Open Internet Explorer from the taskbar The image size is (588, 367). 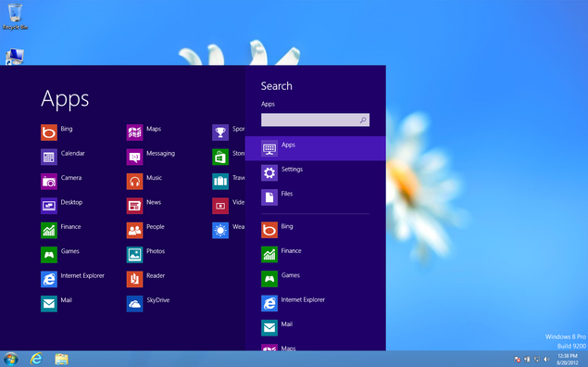tap(36, 359)
